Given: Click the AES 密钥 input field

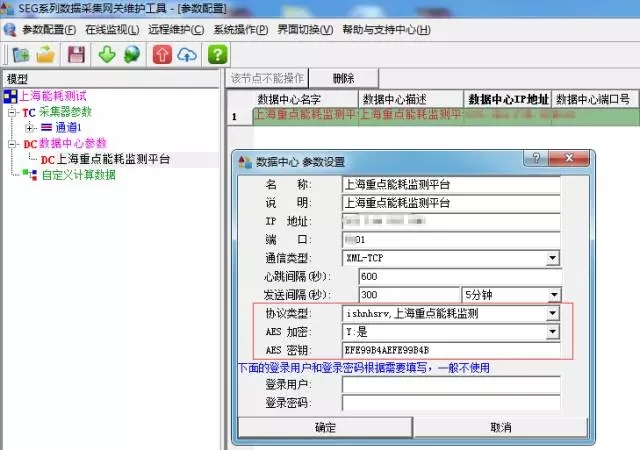Looking at the screenshot, I should [451, 350].
